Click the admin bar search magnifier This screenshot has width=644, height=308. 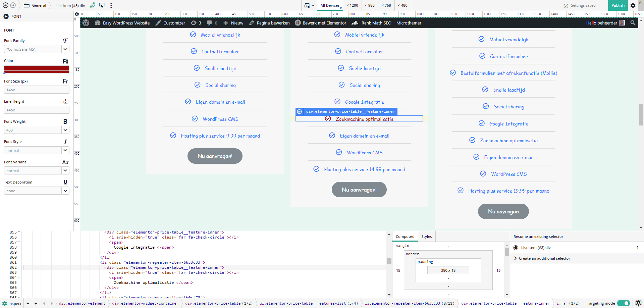[x=633, y=23]
